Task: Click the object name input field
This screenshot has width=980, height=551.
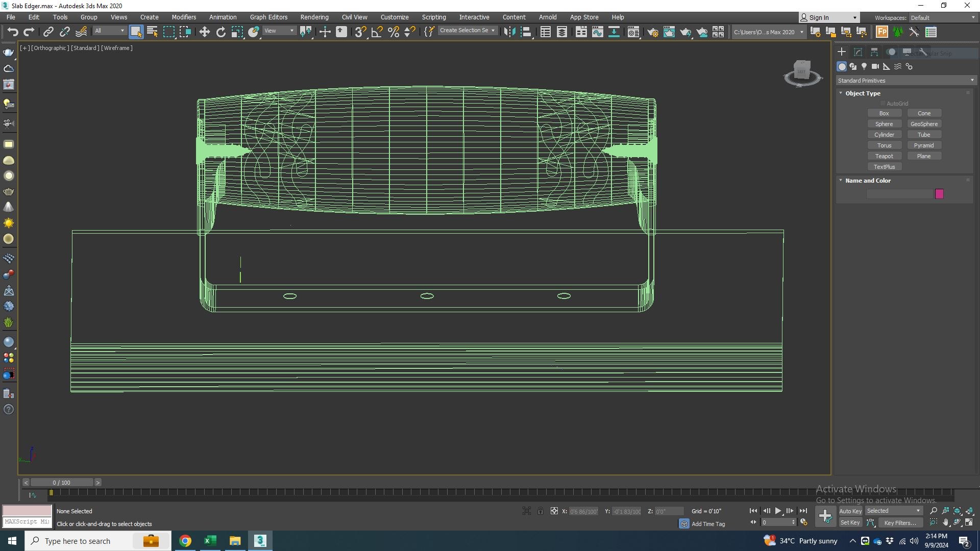Action: pos(899,194)
